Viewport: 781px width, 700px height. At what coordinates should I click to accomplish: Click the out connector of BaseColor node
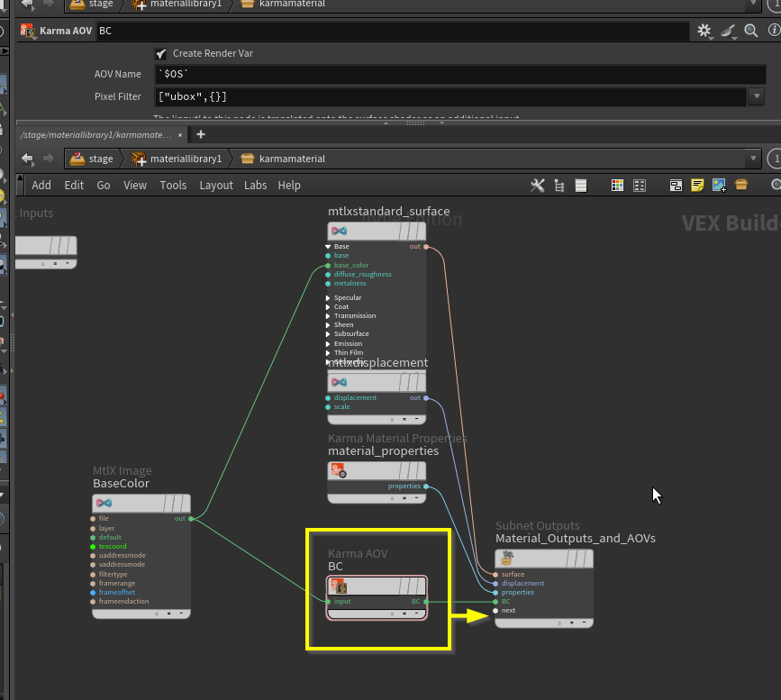point(191,519)
